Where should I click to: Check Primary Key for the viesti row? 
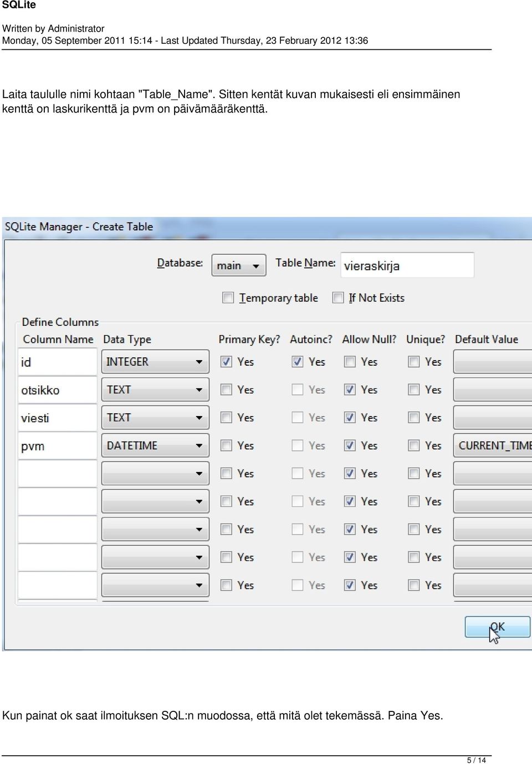(x=226, y=417)
